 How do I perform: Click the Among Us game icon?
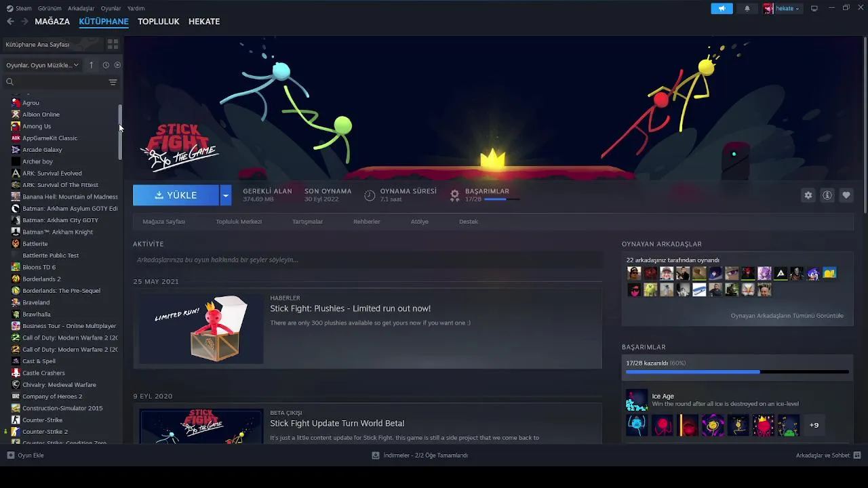pos(16,126)
